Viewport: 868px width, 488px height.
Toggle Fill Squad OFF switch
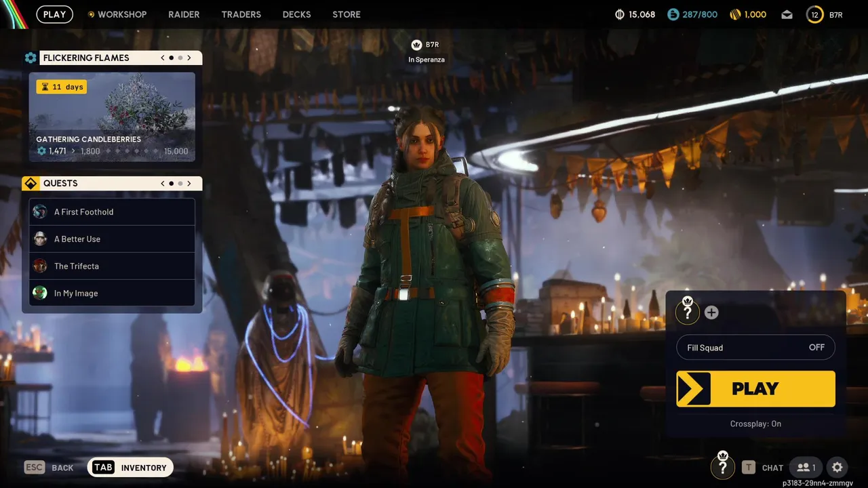(x=755, y=348)
